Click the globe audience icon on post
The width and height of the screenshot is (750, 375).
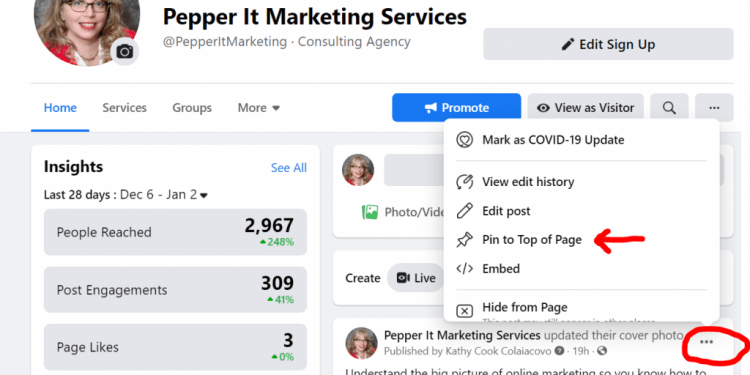coord(602,351)
